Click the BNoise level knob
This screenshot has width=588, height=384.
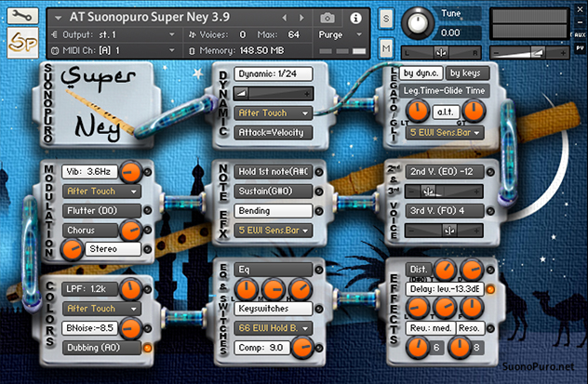(x=130, y=328)
